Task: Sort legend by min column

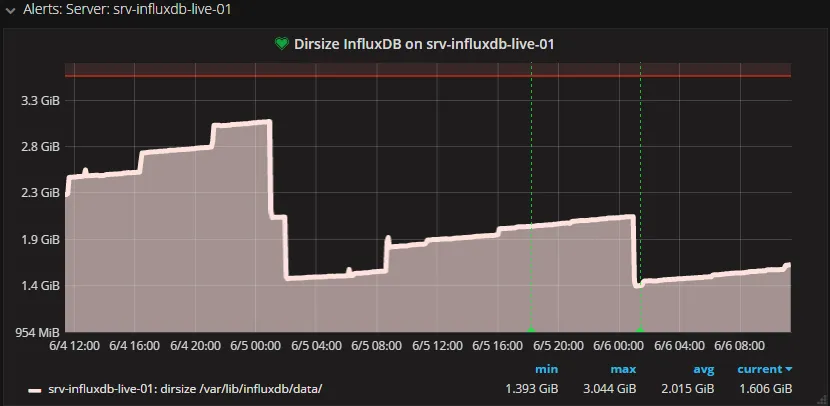Action: tap(546, 369)
